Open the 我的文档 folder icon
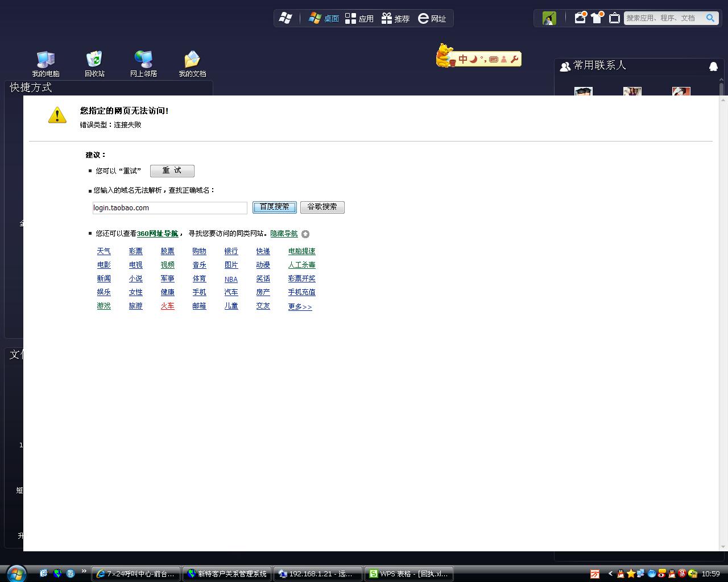Viewport: 728px width, 582px height. 192,64
